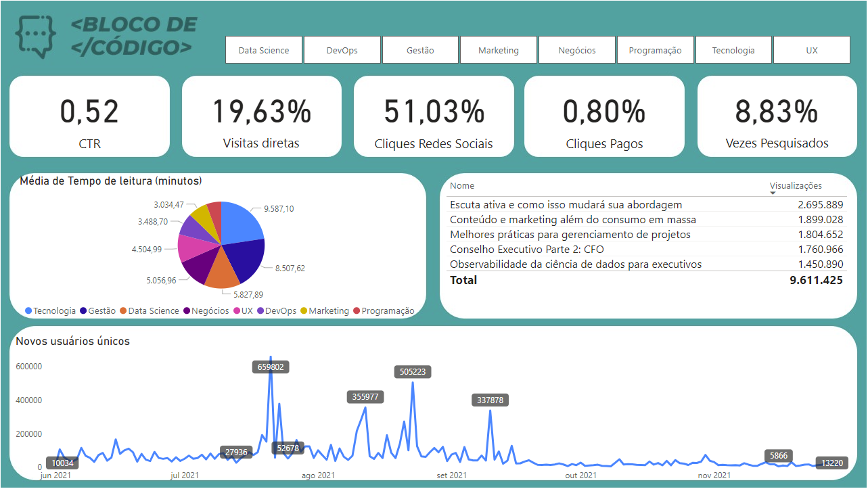
Task: Toggle the Marketing category filter
Action: pyautogui.click(x=499, y=49)
